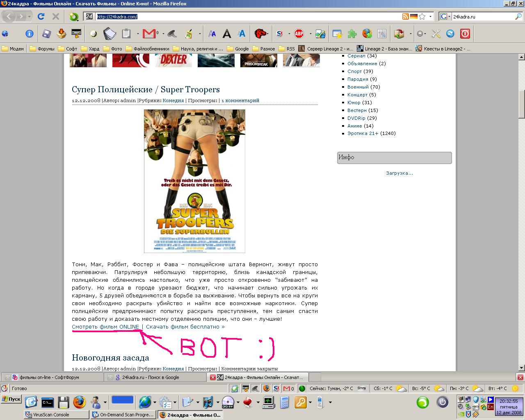Expand the dropdown beside the package box icon
525x420 pixels.
411,34
